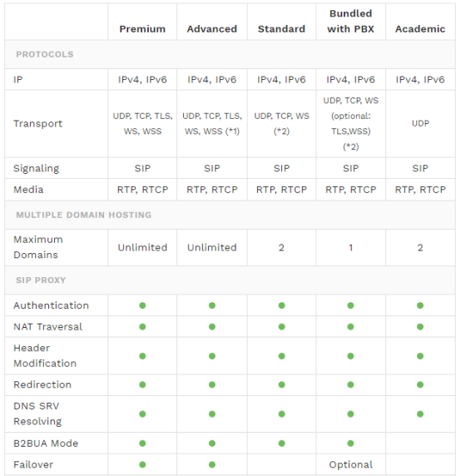This screenshot has width=461, height=476.
Task: Click the PROTOCOLS section heading
Action: point(45,54)
